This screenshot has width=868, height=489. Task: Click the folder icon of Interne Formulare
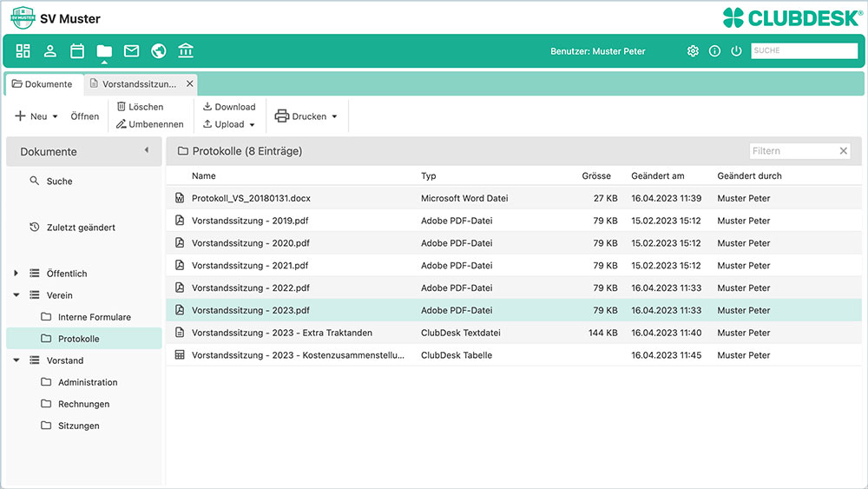[46, 317]
